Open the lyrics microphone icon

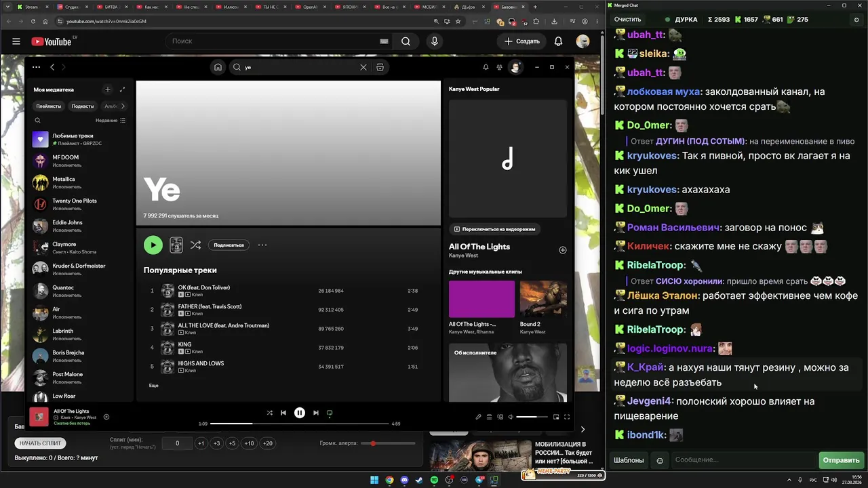[x=478, y=417]
